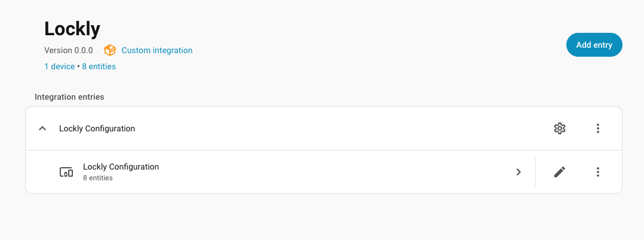
Task: Click the vertical divider left of the pencil icon
Action: [535, 172]
